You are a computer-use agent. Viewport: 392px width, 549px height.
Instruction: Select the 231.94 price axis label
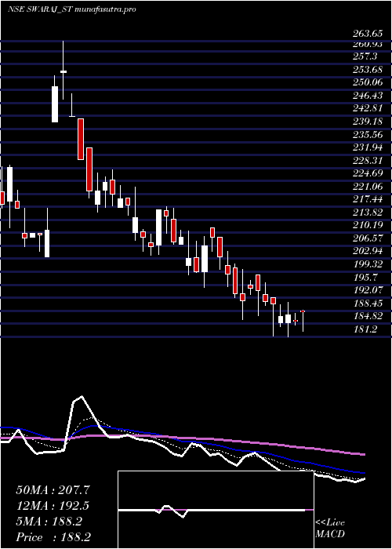(366, 147)
